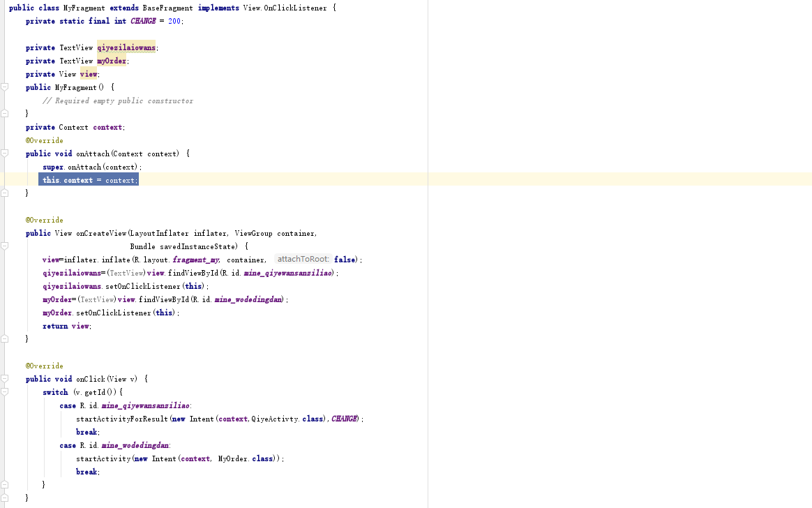Click mine_wodedingdan in the case label
Image resolution: width=812 pixels, height=508 pixels.
click(x=135, y=445)
